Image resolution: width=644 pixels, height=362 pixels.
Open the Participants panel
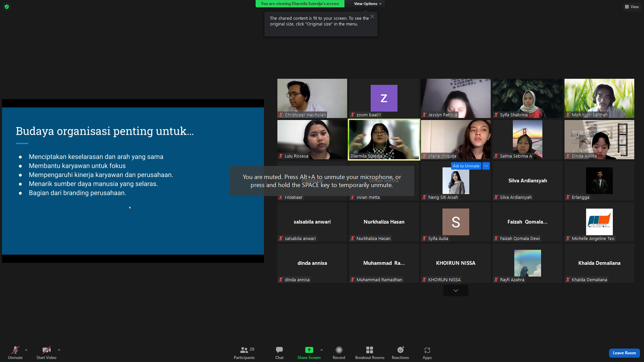[244, 353]
